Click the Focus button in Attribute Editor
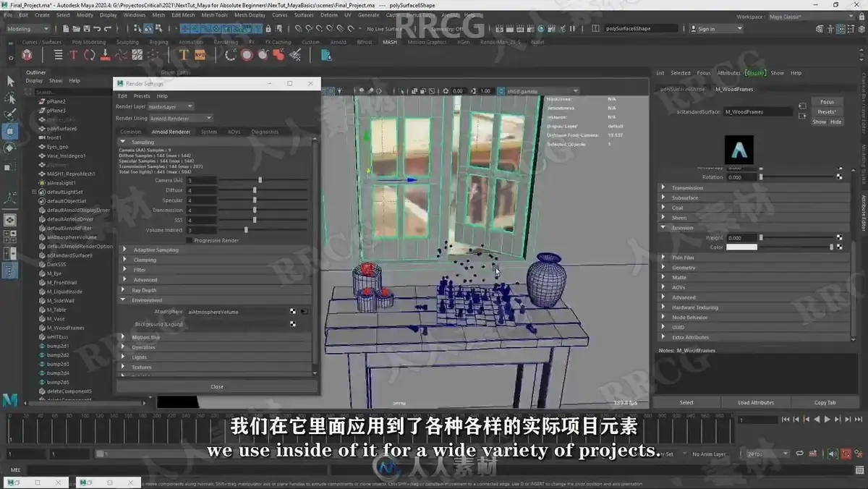This screenshot has width=868, height=489. 827,102
